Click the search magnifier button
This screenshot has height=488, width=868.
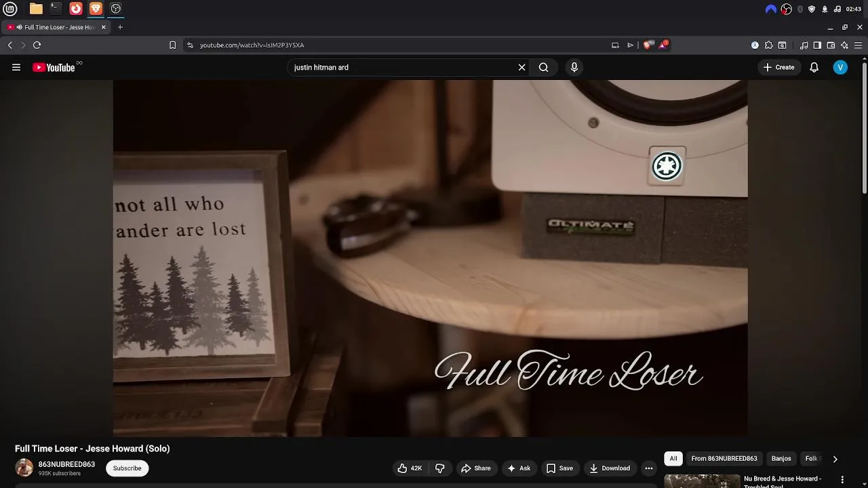click(543, 67)
